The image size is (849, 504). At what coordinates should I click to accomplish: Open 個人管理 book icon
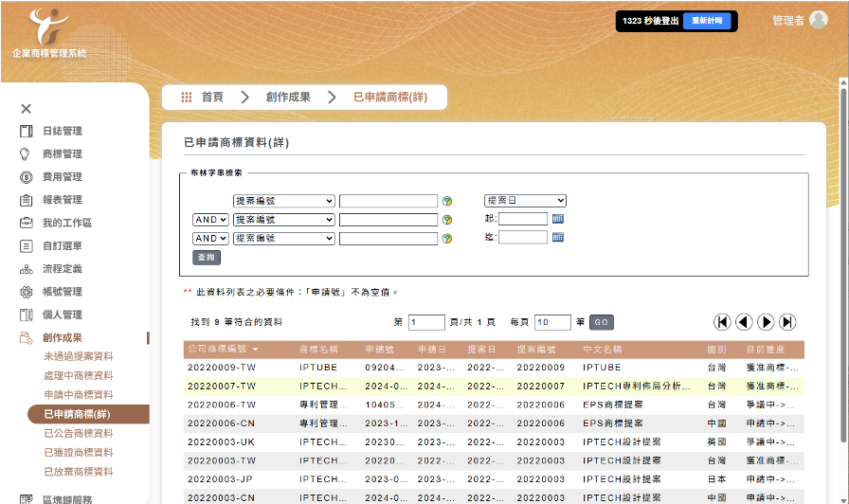26,315
